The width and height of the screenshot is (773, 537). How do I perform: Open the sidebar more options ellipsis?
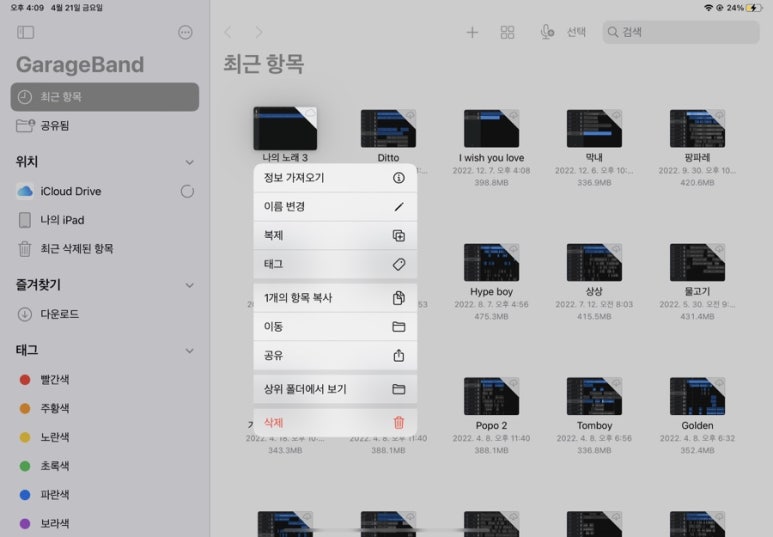tap(185, 33)
